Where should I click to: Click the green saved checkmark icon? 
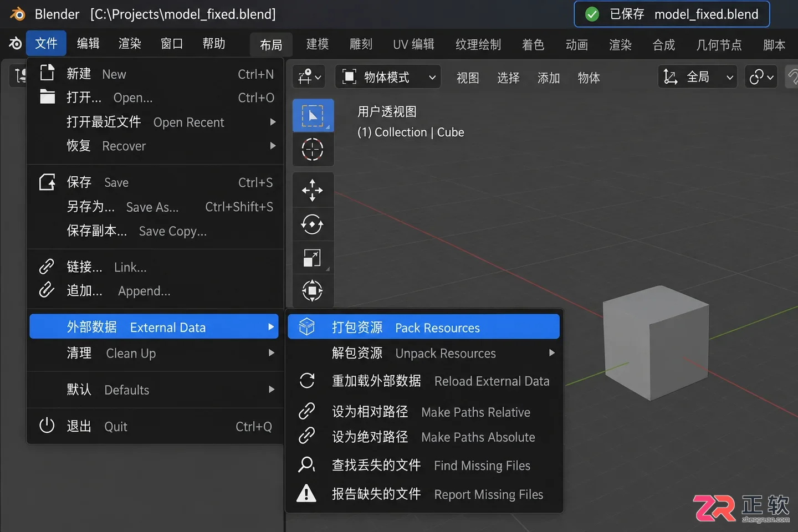coord(592,14)
